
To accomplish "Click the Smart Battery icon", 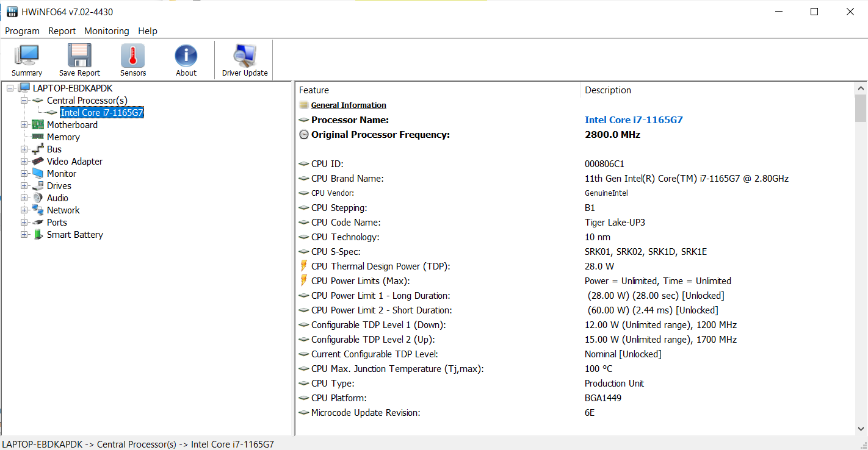I will click(38, 235).
